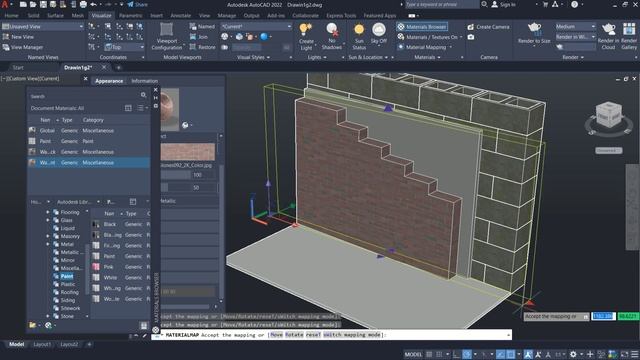Select the Glass category in library tree
The image size is (640, 360).
click(67, 220)
